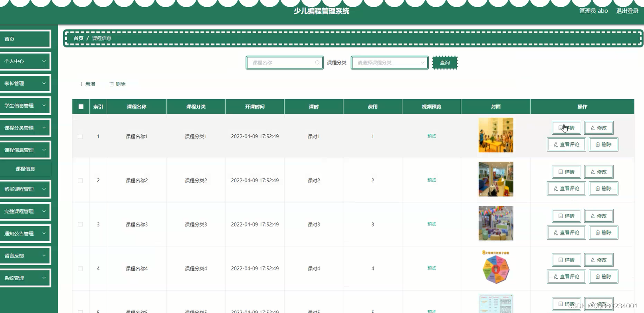644x313 pixels.
Task: Click 开课时间 column header
Action: pyautogui.click(x=255, y=107)
